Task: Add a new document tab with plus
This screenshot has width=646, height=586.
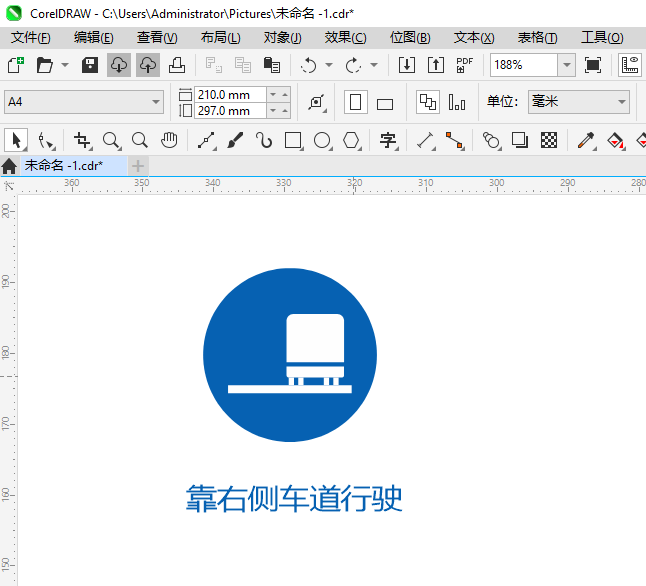Action: click(x=138, y=166)
